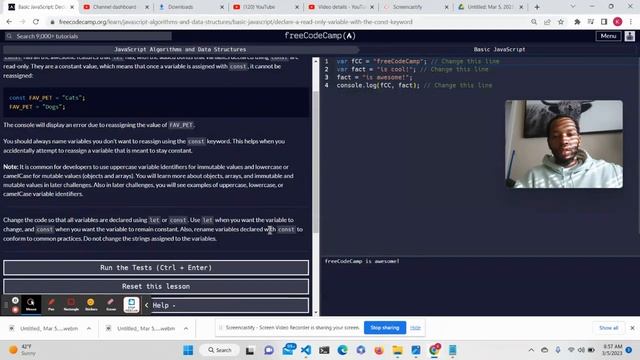
Task: Click the Hide link in sharing notice
Action: point(415,328)
